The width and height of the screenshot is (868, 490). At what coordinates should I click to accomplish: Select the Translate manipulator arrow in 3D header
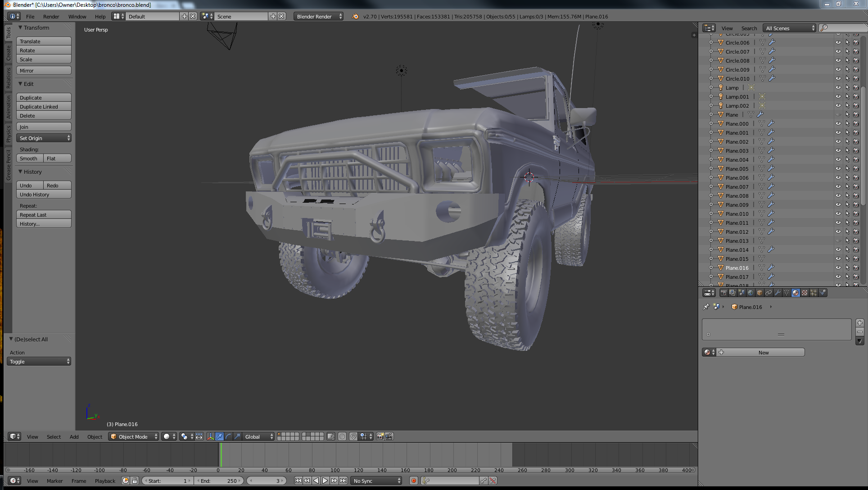tap(219, 436)
